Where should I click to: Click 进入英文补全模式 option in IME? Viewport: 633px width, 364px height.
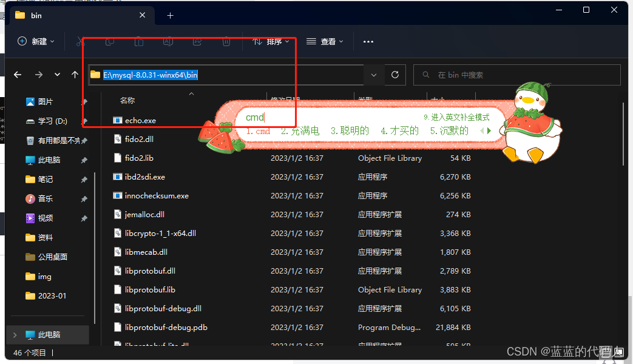[456, 118]
